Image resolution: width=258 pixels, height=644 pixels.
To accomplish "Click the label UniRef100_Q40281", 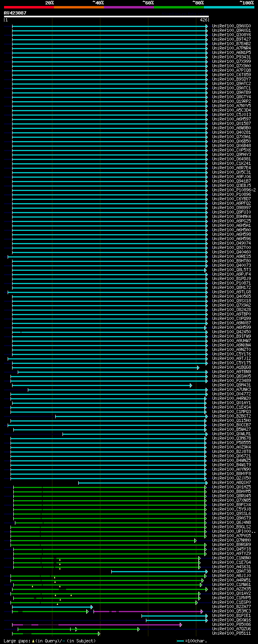I will tap(231, 133).
